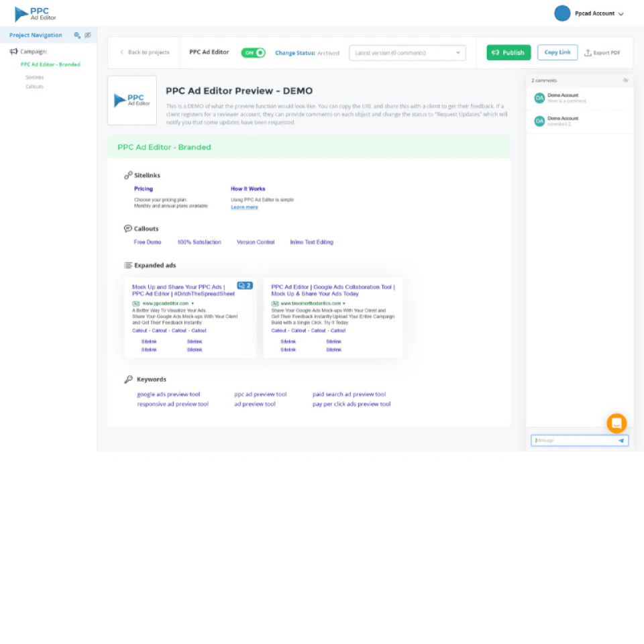Click the 2-comments badge on first ad

pyautogui.click(x=245, y=285)
